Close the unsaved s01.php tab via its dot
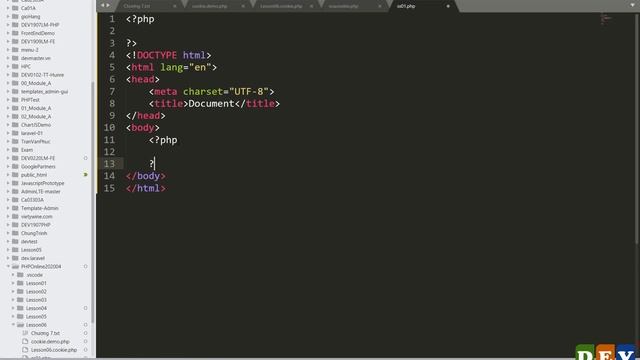 [x=448, y=6]
